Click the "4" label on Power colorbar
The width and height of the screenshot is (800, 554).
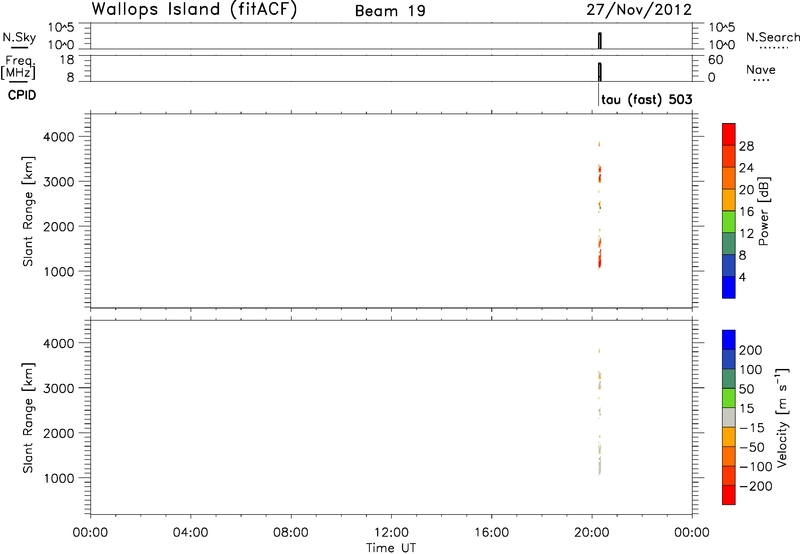pyautogui.click(x=742, y=277)
